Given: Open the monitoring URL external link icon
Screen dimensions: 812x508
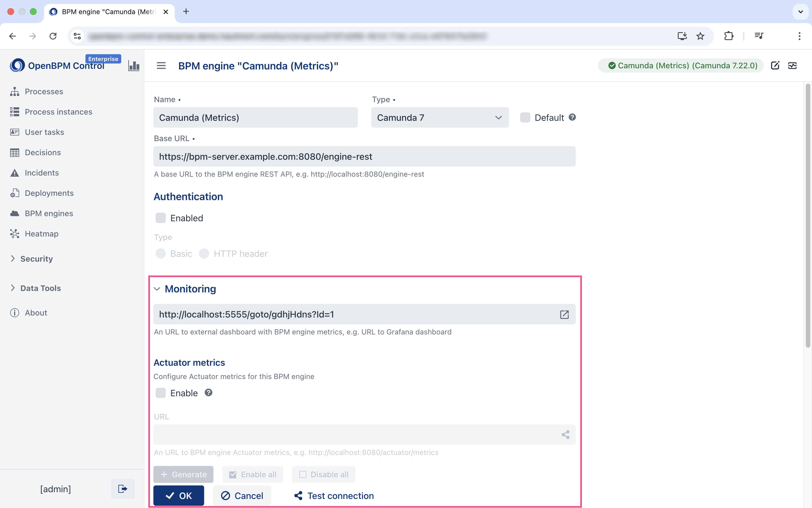Looking at the screenshot, I should coord(564,314).
